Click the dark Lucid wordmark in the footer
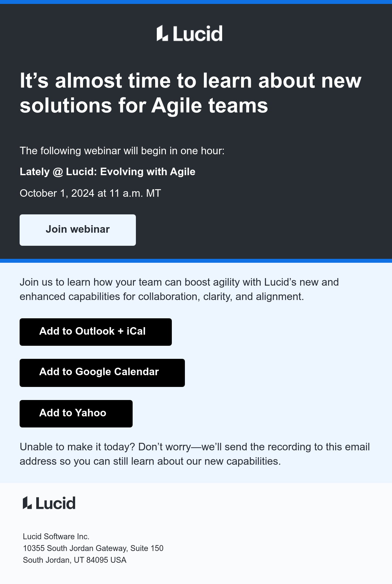 [56, 503]
